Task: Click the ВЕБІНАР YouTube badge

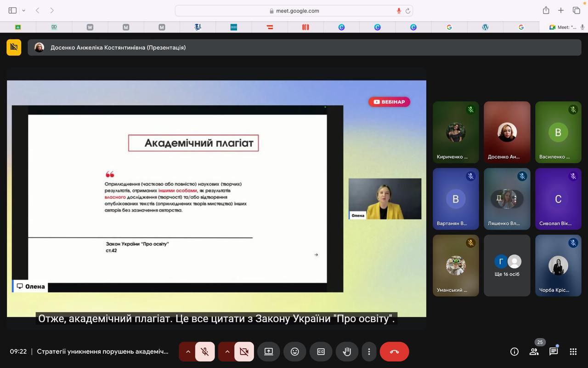Action: [x=389, y=102]
